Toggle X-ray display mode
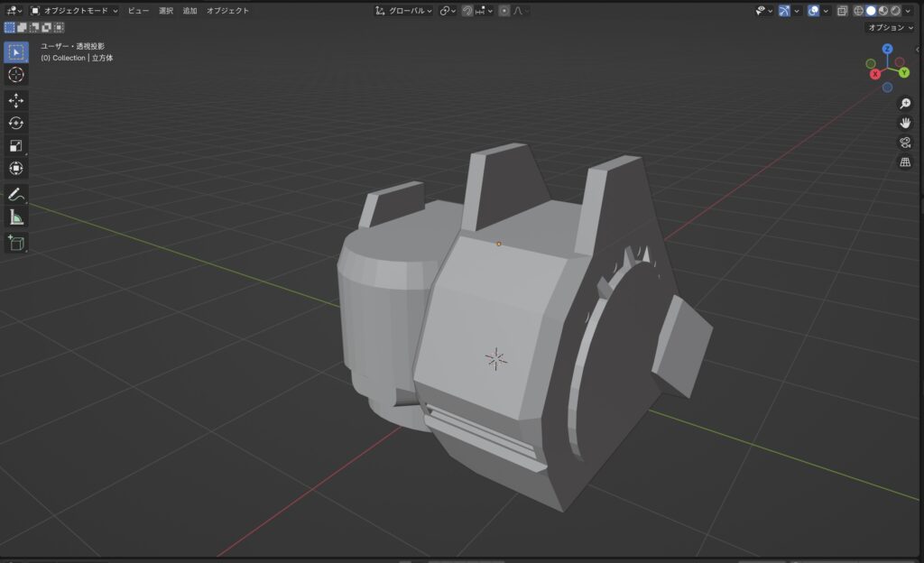924x563 pixels. [842, 11]
